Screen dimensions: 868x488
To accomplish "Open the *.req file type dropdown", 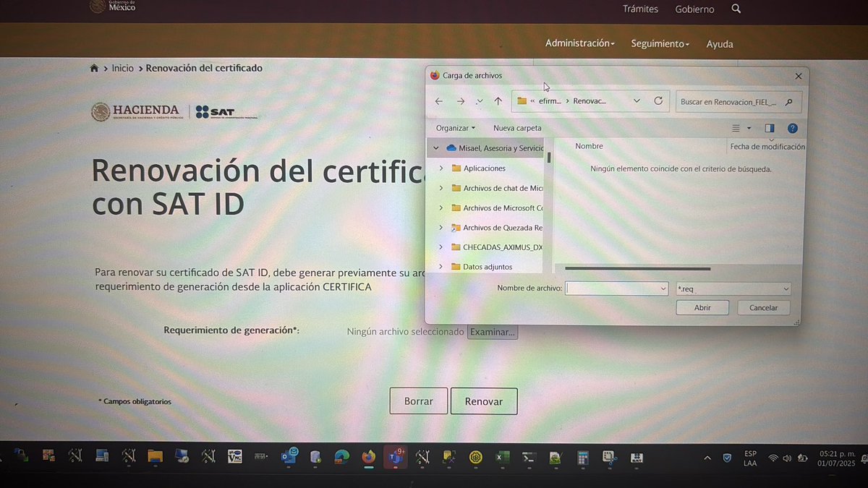I will [733, 289].
